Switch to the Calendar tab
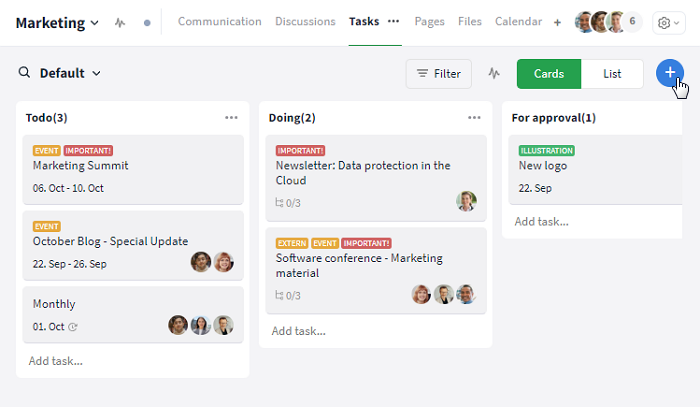The image size is (700, 407). tap(518, 21)
